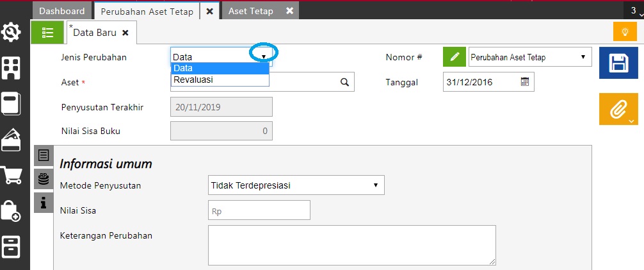Expand the Metode Penyusutan dropdown
The image size is (644, 270).
pos(296,185)
